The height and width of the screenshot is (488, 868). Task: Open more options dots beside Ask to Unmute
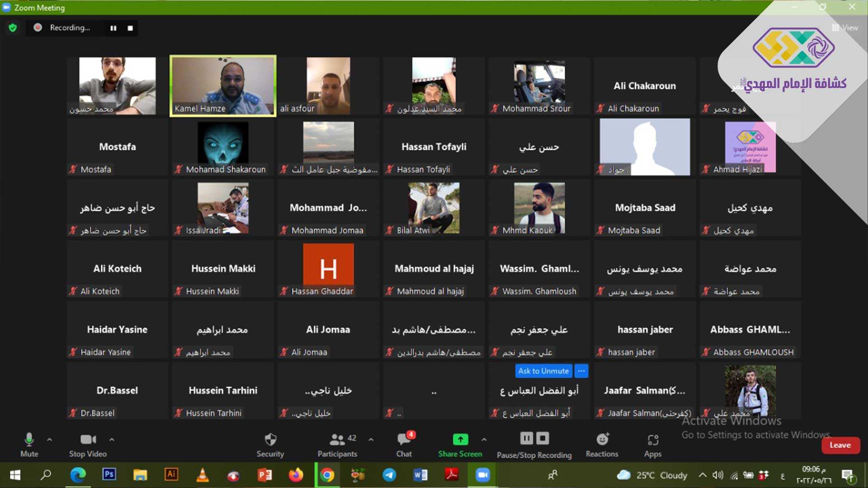click(581, 371)
